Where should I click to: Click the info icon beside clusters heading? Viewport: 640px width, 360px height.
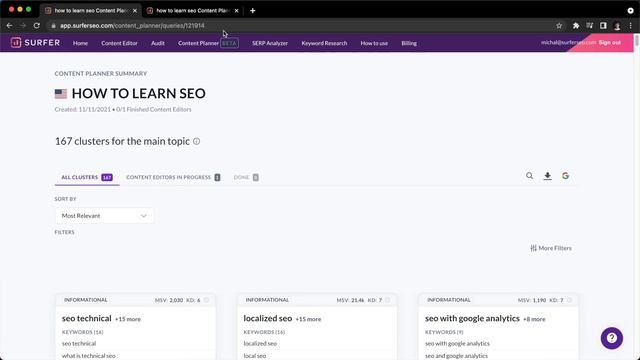point(196,141)
